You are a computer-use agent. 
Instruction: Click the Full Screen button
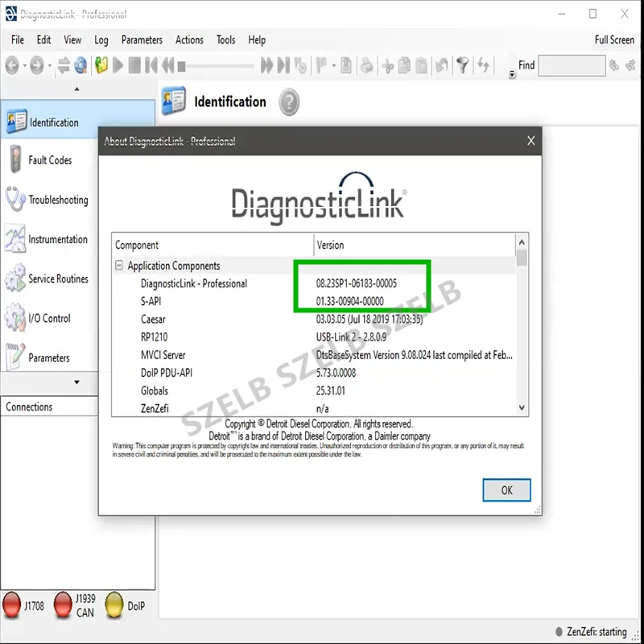tap(614, 39)
